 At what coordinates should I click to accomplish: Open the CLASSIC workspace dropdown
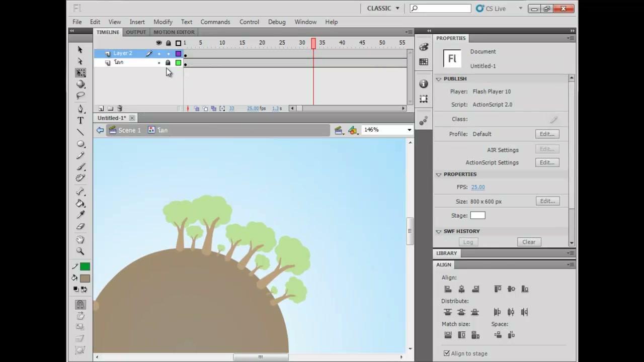[x=383, y=9]
